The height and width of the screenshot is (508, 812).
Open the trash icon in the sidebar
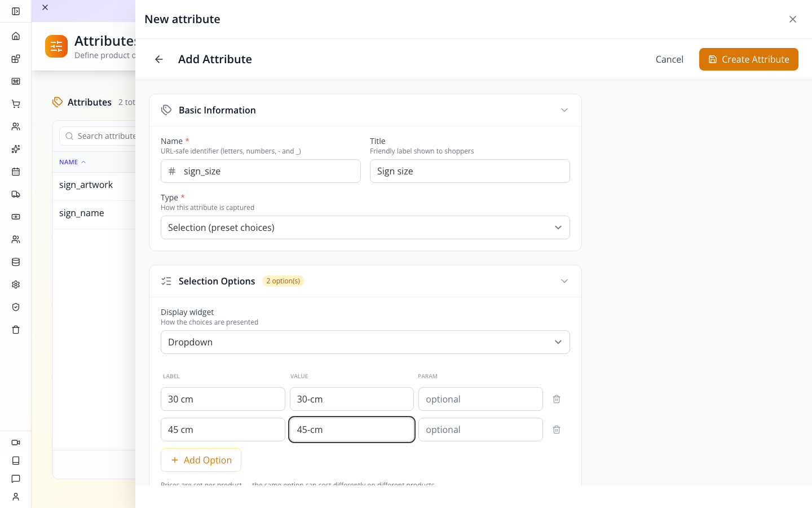(16, 330)
